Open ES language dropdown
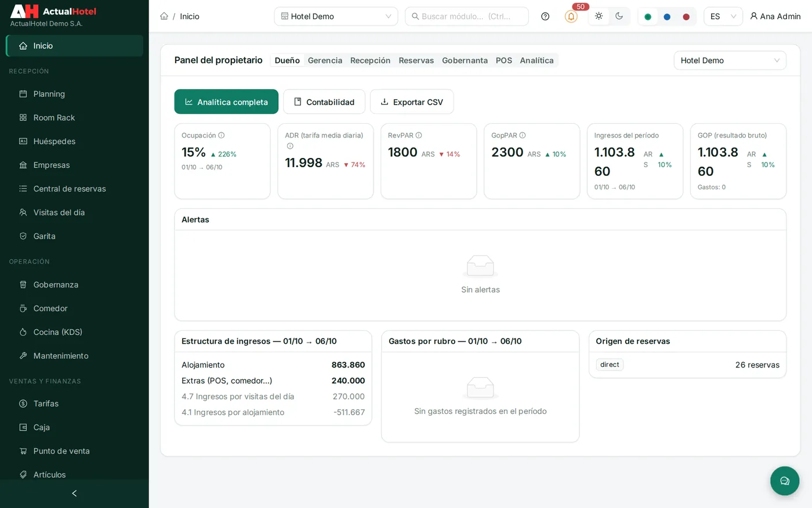This screenshot has width=812, height=508. point(723,16)
